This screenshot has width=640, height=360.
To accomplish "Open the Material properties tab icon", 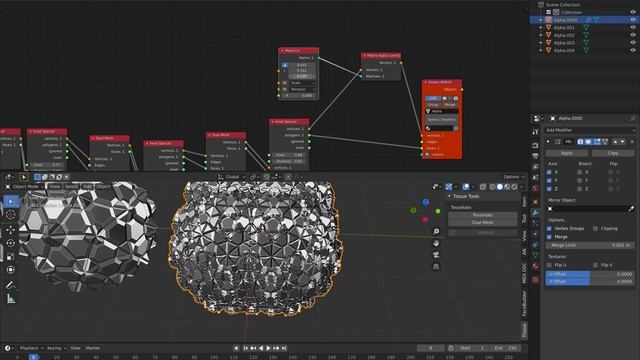I will 536,266.
